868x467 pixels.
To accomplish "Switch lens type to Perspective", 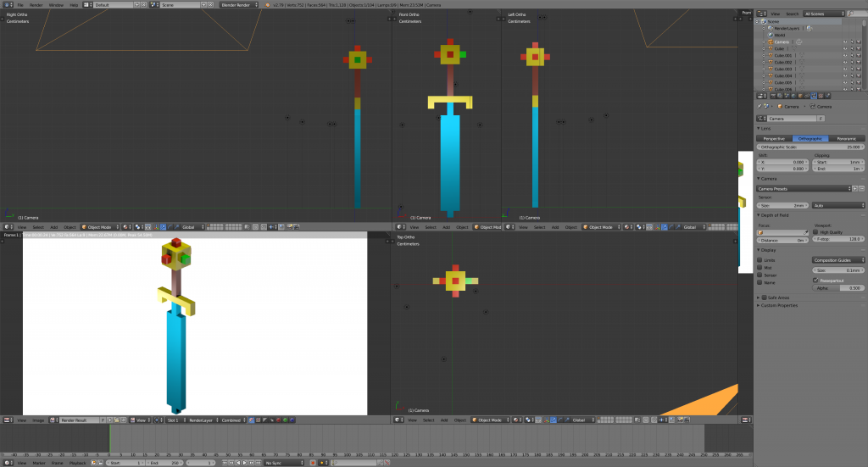I will pyautogui.click(x=774, y=138).
